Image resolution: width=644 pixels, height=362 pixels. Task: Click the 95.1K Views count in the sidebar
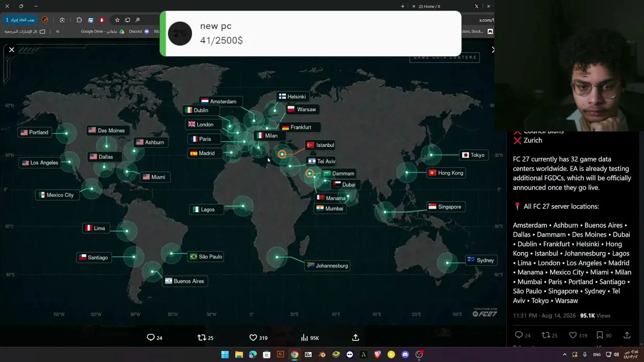[595, 316]
